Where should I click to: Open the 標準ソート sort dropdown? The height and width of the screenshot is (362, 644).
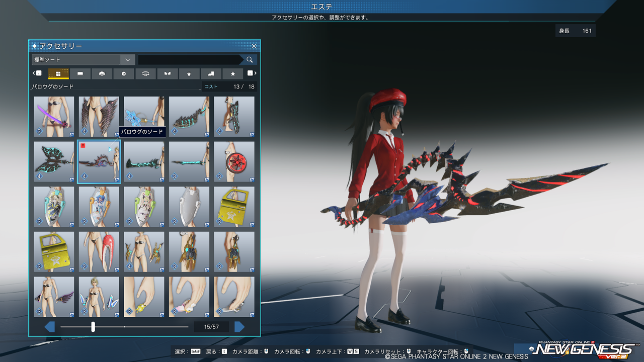83,59
